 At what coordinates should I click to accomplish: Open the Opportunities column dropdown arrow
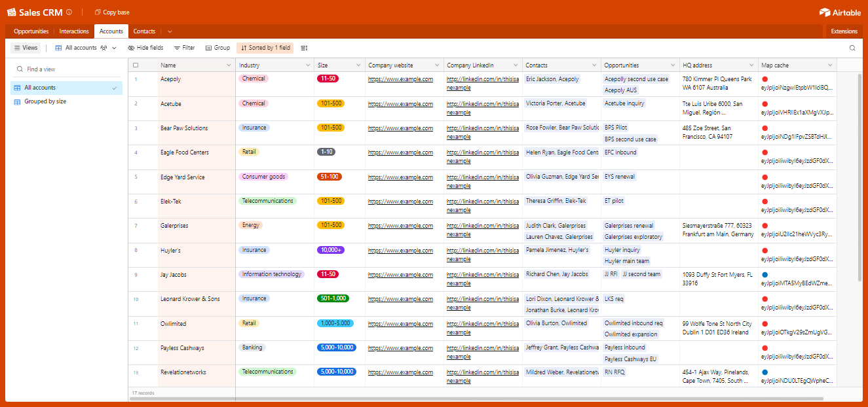tap(673, 65)
